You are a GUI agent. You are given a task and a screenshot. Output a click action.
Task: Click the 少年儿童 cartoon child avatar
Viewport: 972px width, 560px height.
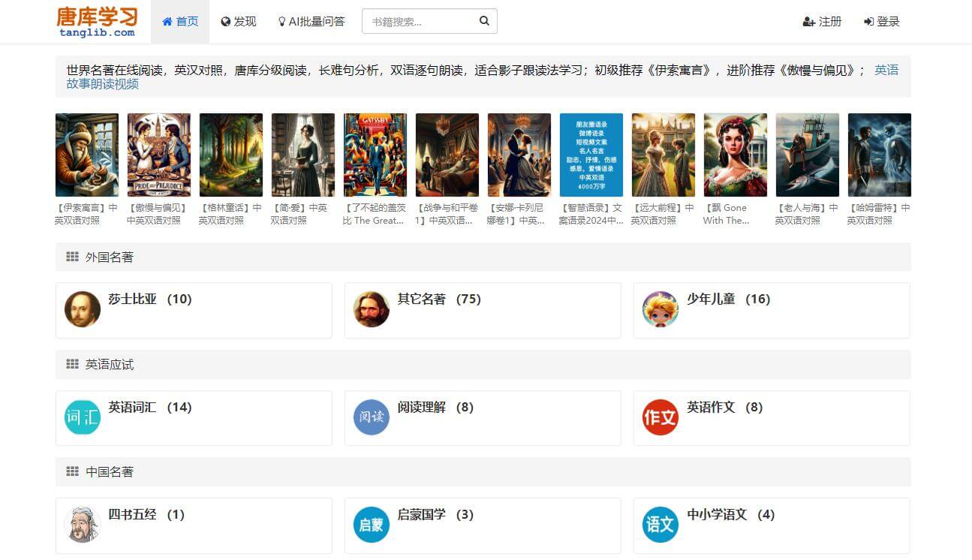[x=661, y=309]
